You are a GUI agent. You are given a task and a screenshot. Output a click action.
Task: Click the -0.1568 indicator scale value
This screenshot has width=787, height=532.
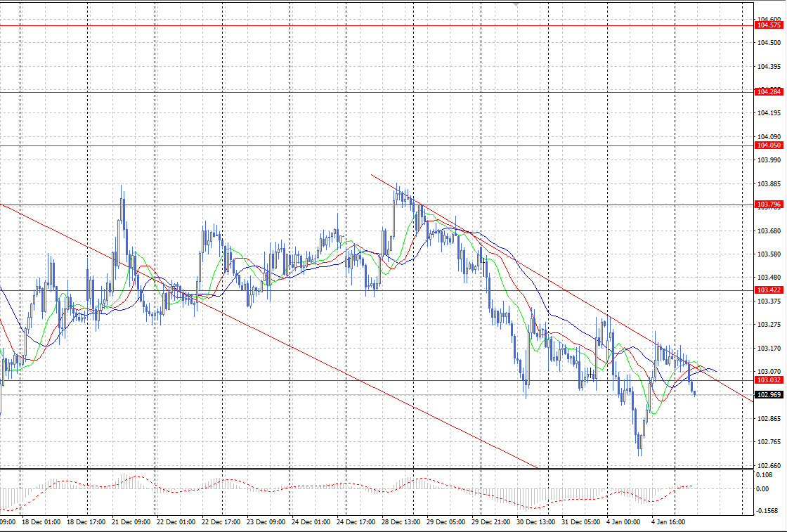[x=767, y=511]
